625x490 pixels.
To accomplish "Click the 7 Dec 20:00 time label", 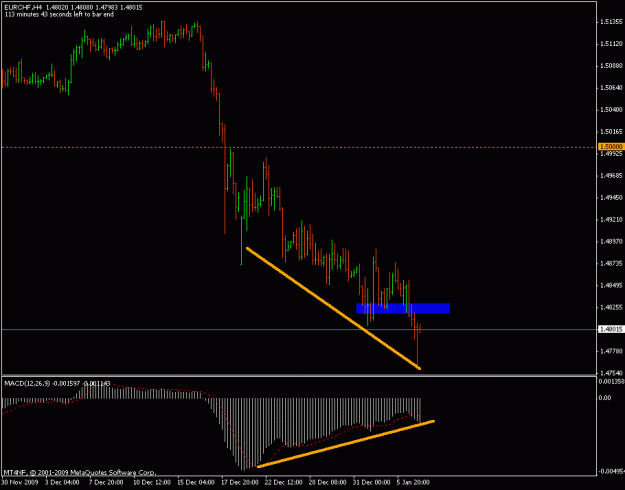I will click(105, 483).
